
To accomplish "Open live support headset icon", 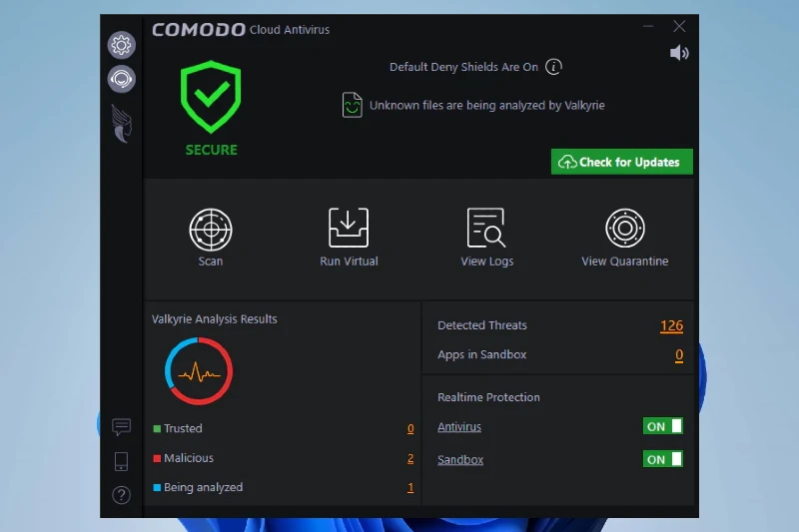I will tap(121, 80).
